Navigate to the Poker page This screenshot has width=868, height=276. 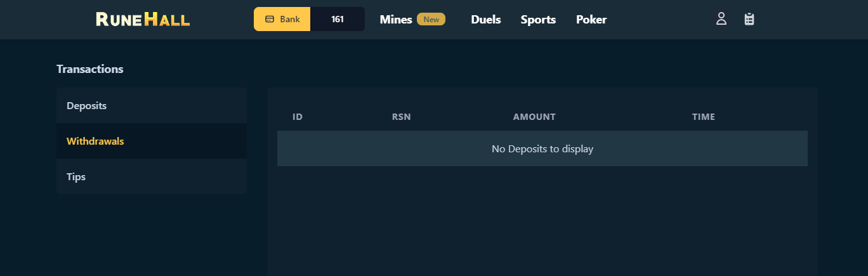click(591, 20)
